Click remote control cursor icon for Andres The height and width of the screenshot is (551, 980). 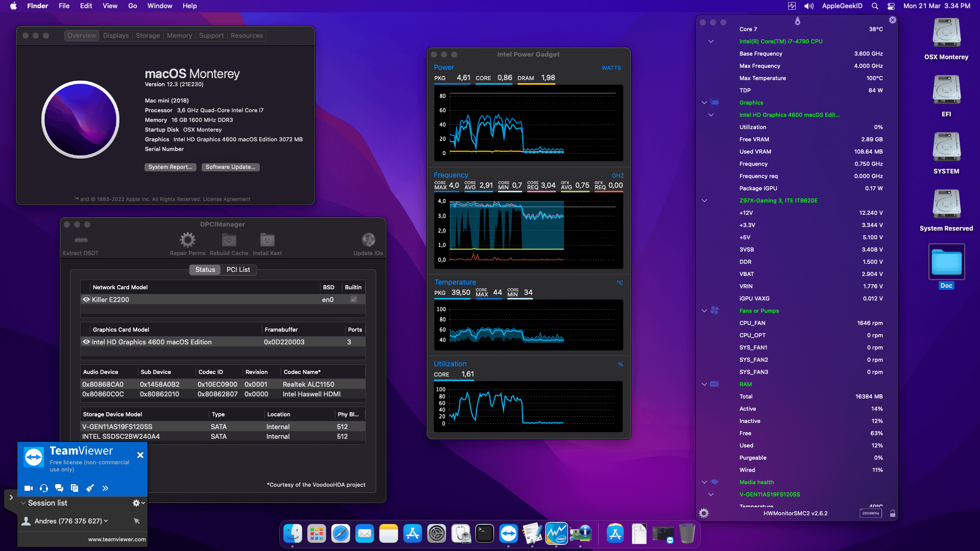[x=137, y=521]
